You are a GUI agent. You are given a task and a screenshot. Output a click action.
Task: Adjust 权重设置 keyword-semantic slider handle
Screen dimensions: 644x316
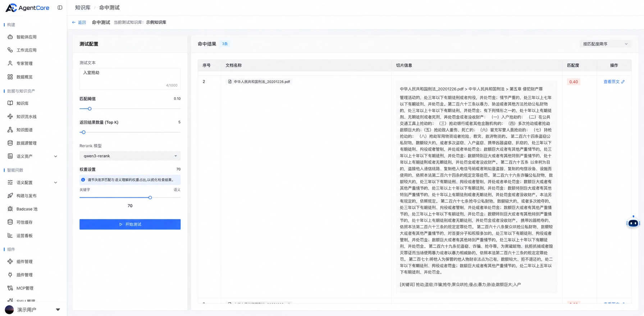tap(150, 197)
